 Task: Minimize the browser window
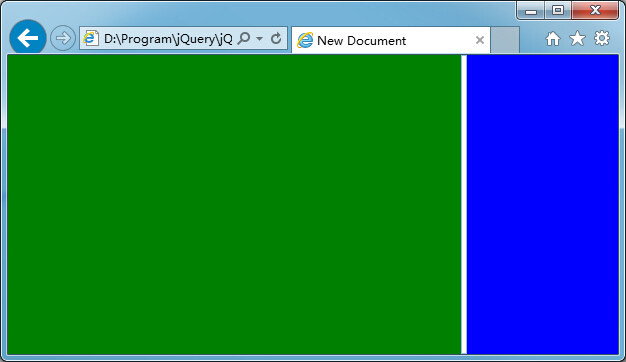pyautogui.click(x=531, y=10)
